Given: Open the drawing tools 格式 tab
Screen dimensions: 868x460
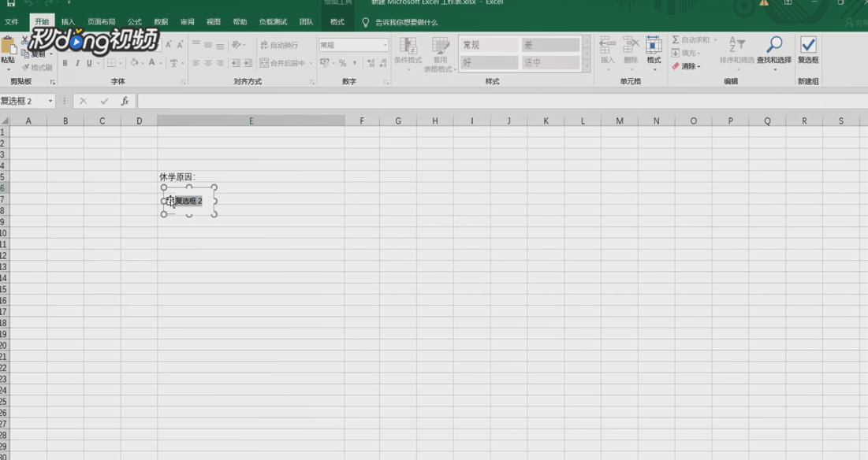Looking at the screenshot, I should coord(337,22).
